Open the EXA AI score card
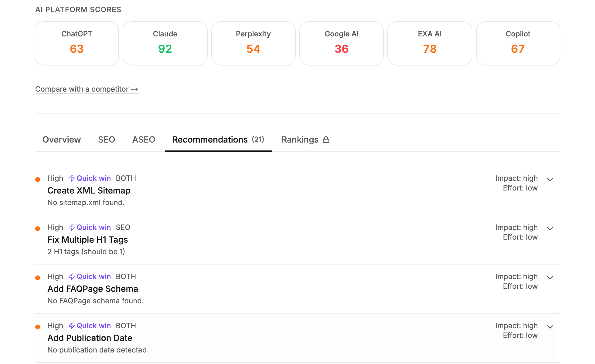This screenshot has height=364, width=595. tap(430, 43)
